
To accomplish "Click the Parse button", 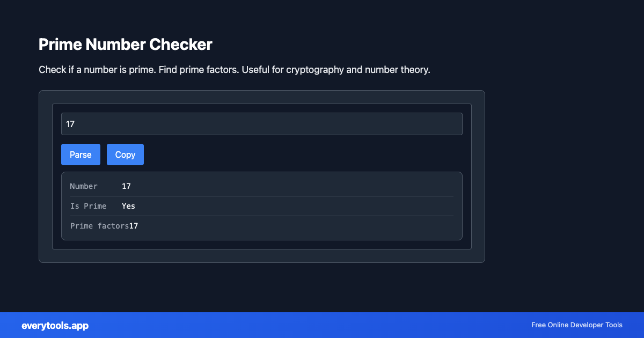I will pyautogui.click(x=80, y=155).
